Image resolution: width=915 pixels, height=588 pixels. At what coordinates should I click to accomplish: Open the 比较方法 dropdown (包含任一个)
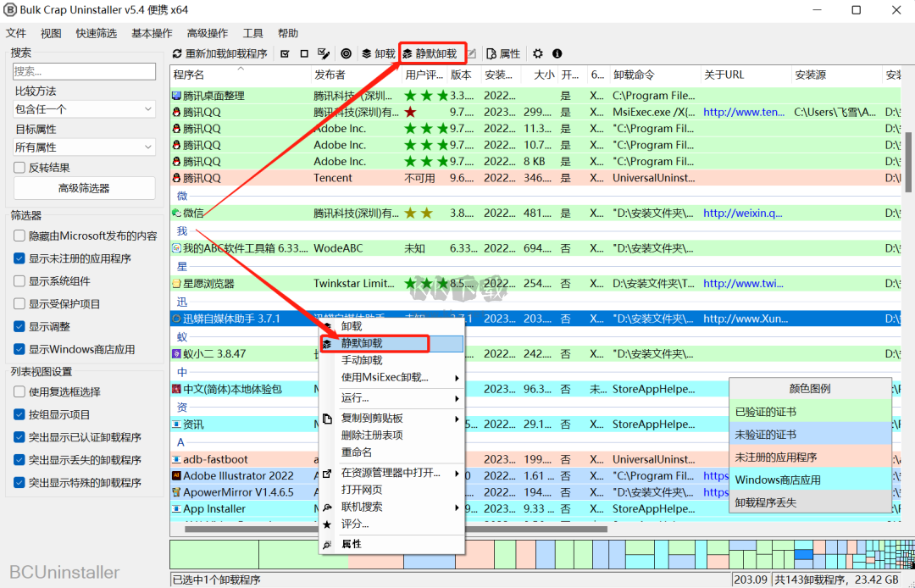click(84, 109)
